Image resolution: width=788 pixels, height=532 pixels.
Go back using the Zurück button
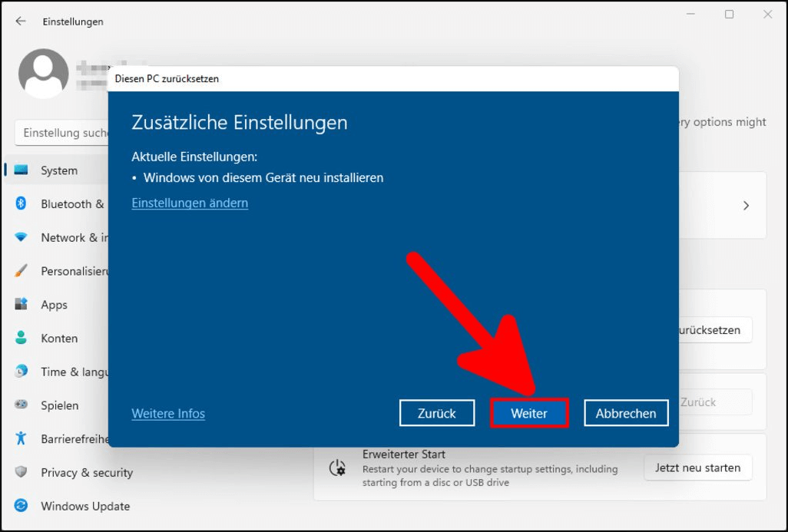pos(436,413)
